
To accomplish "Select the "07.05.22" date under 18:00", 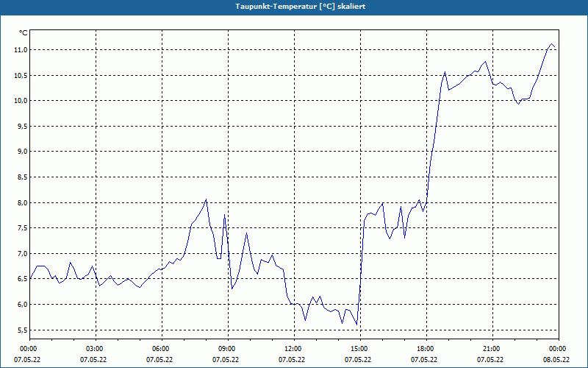I will pos(424,360).
